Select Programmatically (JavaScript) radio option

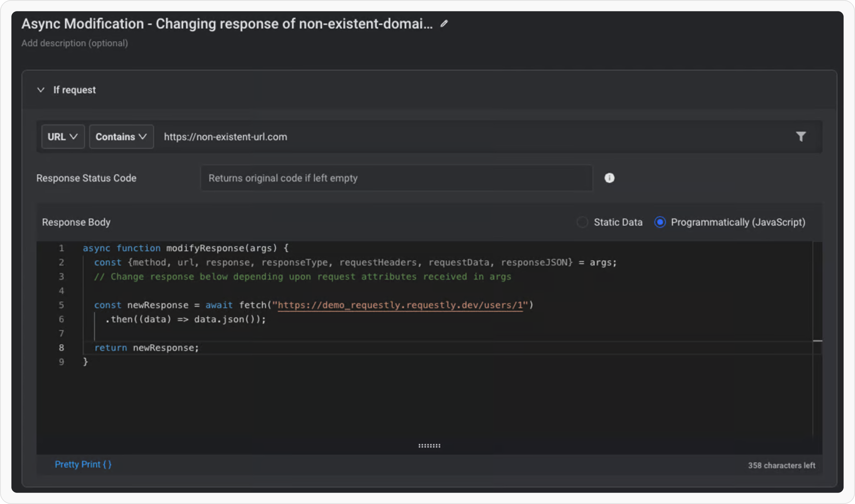660,222
